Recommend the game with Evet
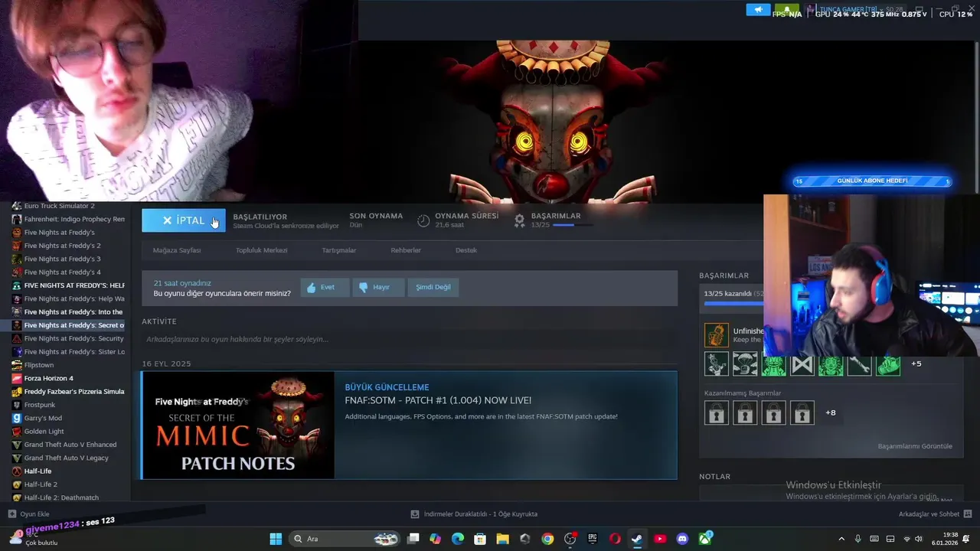Viewport: 980px width, 551px height. pos(325,287)
